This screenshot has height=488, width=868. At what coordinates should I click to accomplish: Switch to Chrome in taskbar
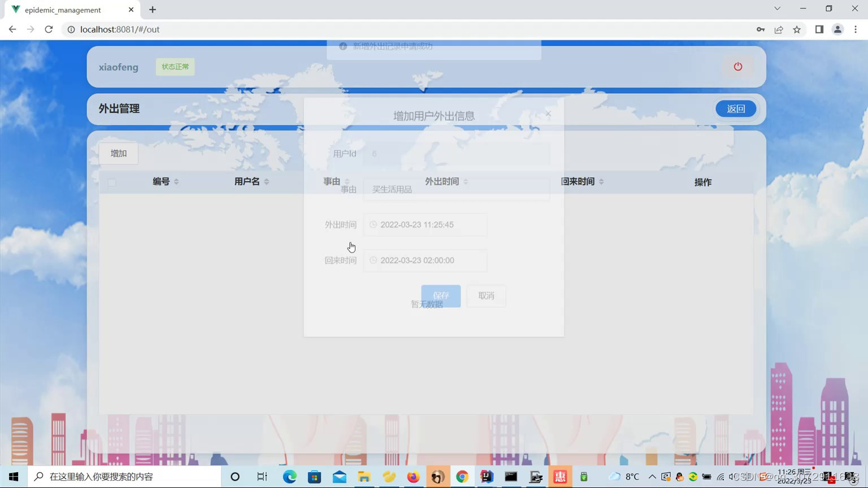point(462,477)
